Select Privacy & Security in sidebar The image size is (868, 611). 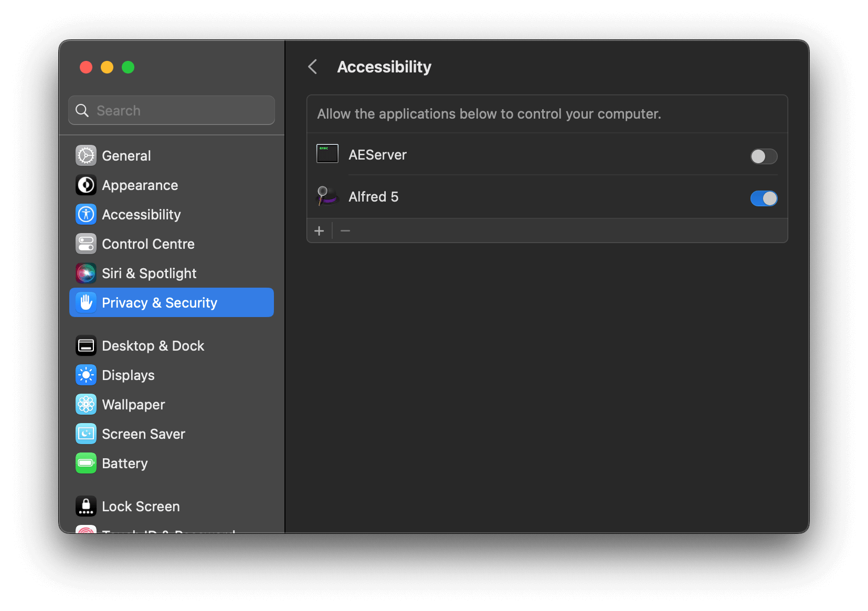pyautogui.click(x=172, y=303)
